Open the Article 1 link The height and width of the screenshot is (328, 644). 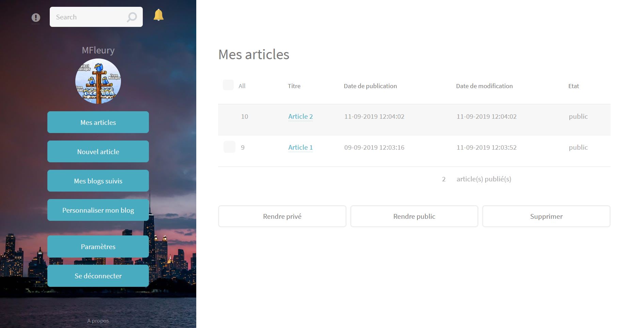point(301,147)
